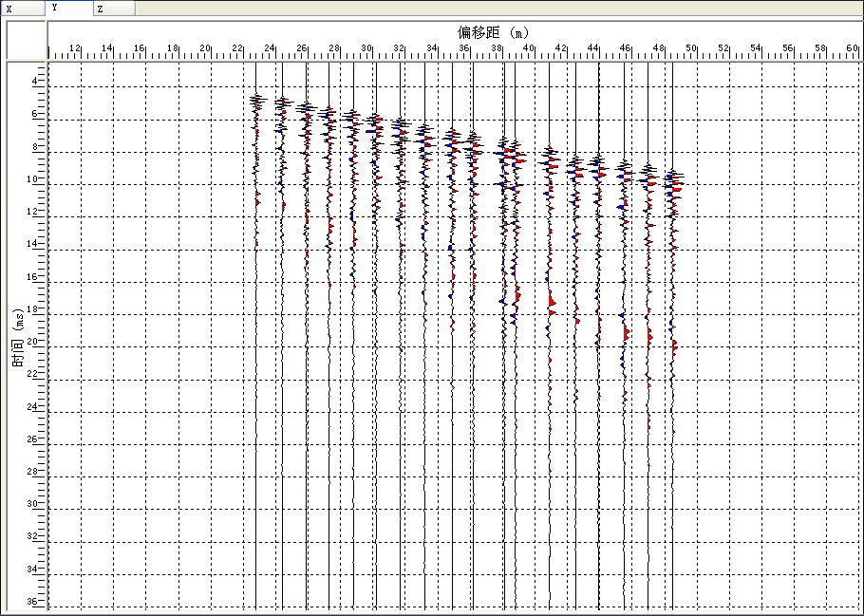Select the trace at 44 m offset

[598, 285]
